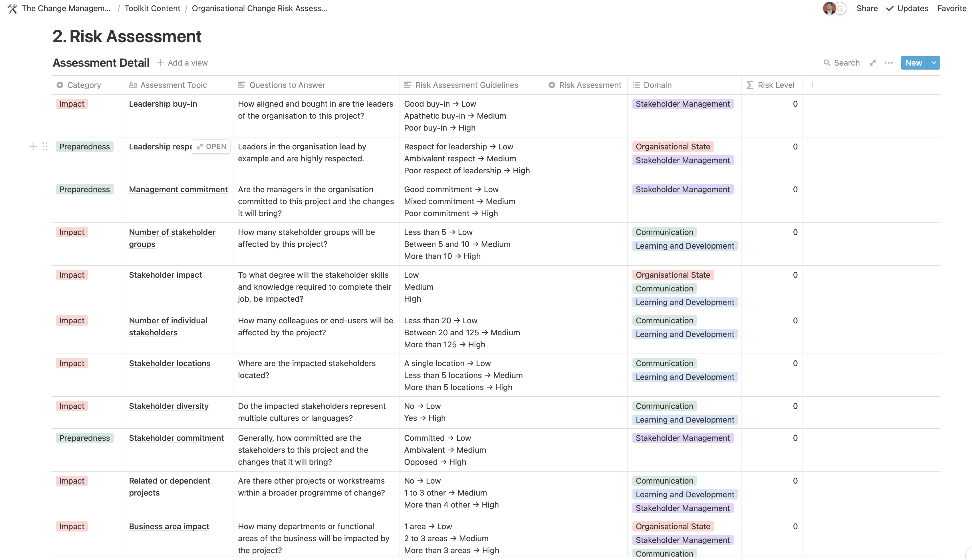Open the dropdown chevron beside New
Screen dimensions: 972x560
933,62
